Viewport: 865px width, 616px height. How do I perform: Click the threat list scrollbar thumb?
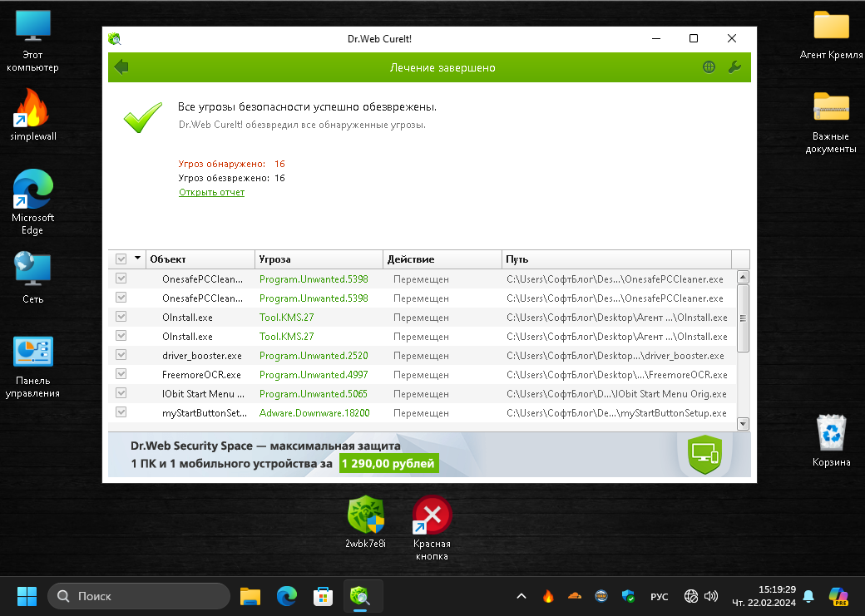743,318
